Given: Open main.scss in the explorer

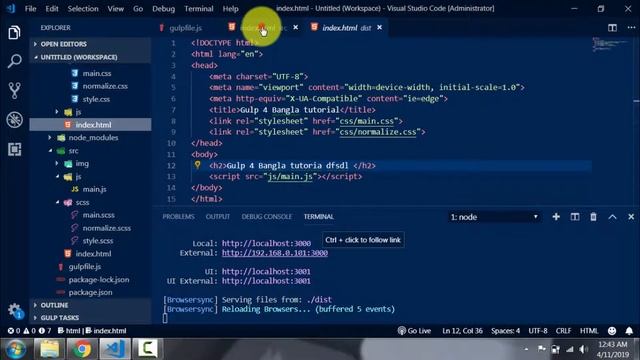Looking at the screenshot, I should pos(98,215).
